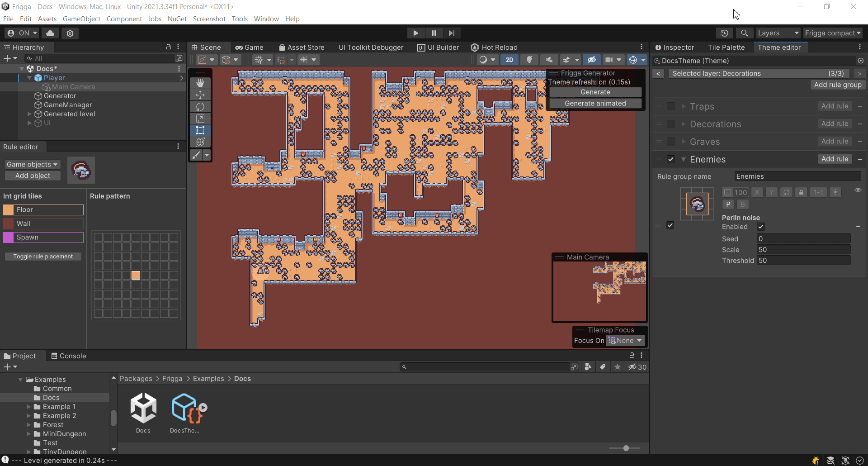Adjust the Project icon size slider
Image resolution: width=868 pixels, height=466 pixels.
(626, 448)
